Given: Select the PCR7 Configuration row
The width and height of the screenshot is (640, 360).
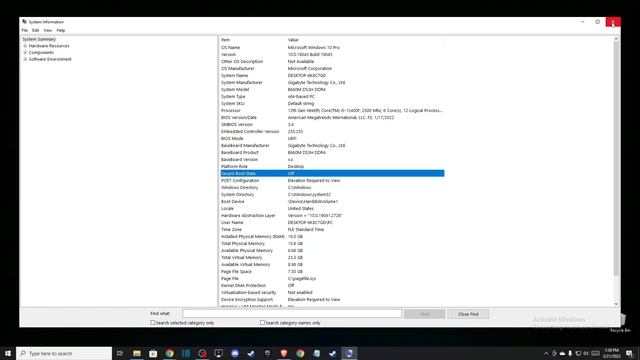Looking at the screenshot, I should coord(332,180).
